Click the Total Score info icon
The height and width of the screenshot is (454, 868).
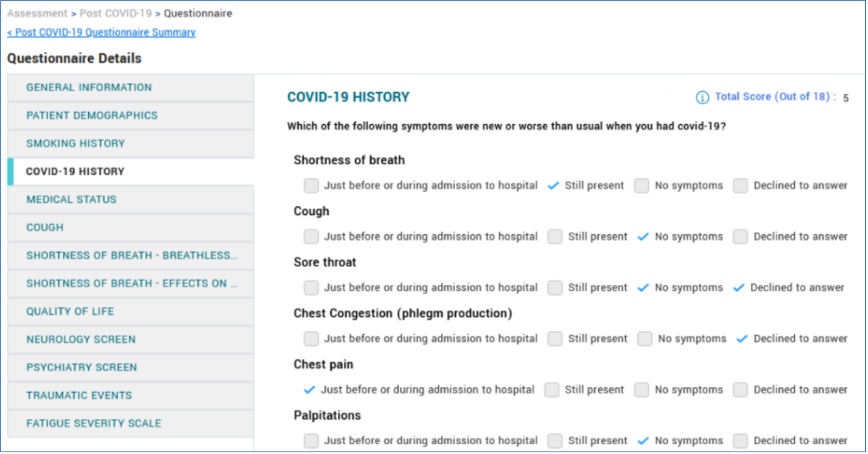702,97
